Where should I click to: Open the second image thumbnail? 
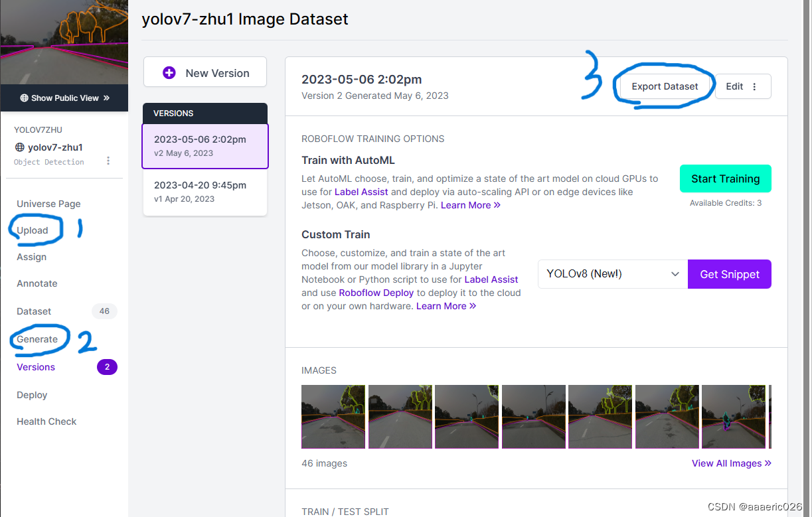(400, 417)
